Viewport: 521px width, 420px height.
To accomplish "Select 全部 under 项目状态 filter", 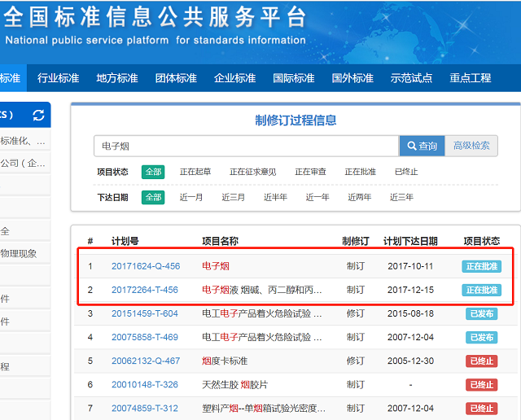I will coord(153,172).
